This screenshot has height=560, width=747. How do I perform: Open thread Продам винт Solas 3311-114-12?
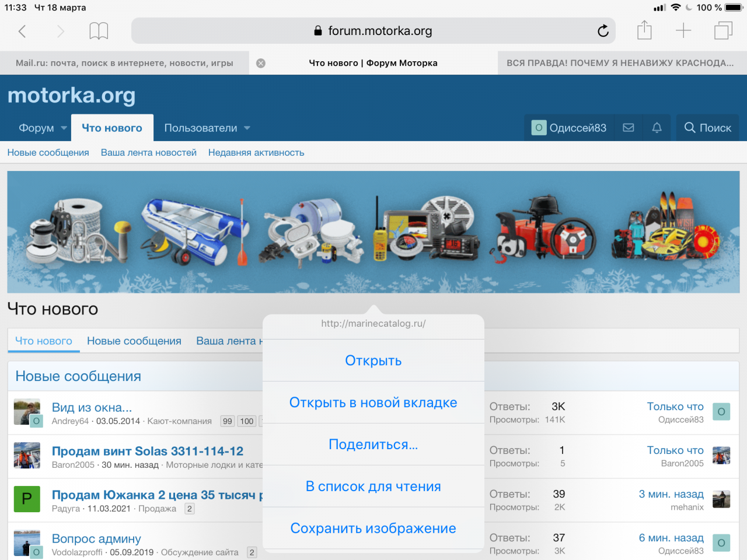pyautogui.click(x=148, y=451)
